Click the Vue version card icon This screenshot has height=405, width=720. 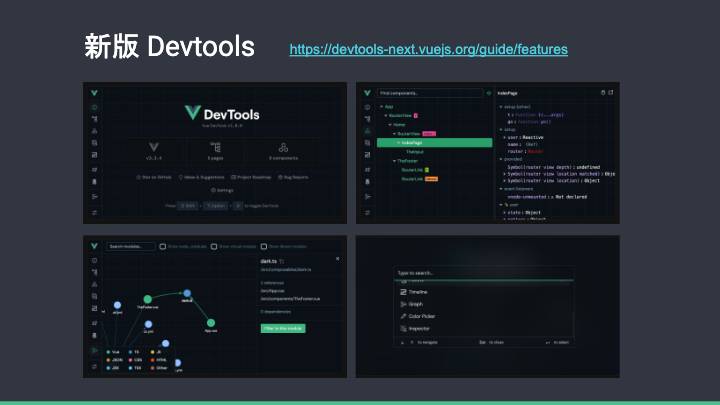[x=154, y=147]
